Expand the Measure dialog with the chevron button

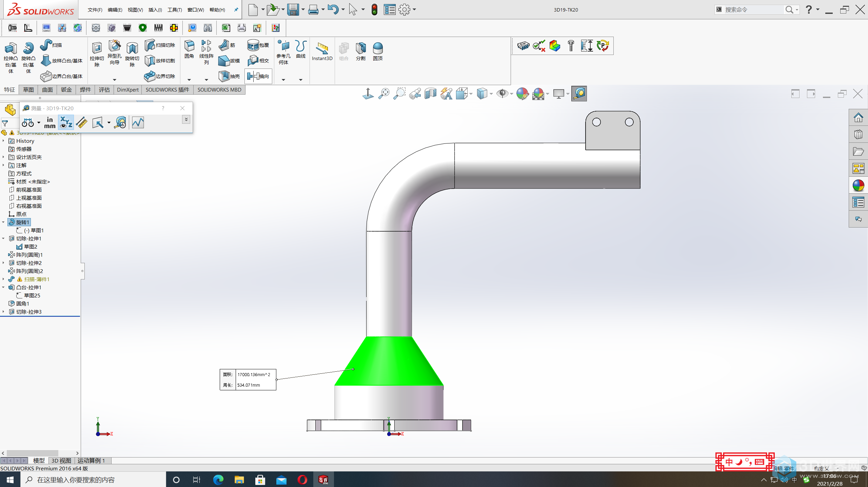[x=186, y=119]
